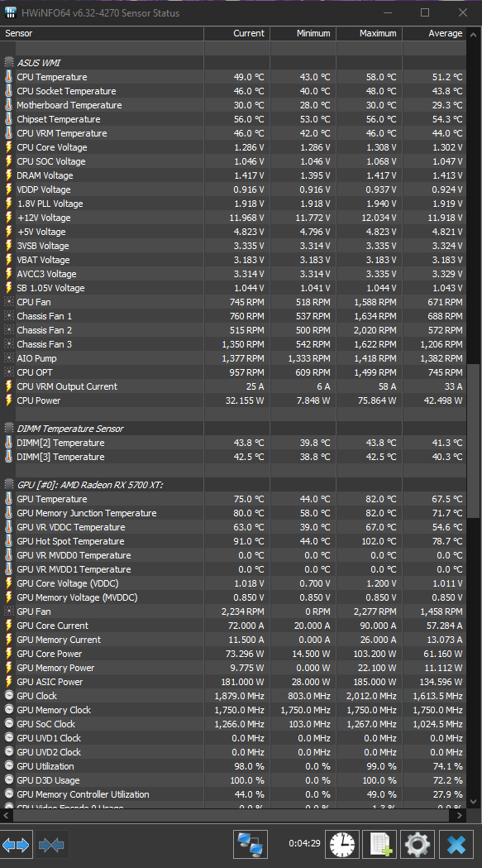The width and height of the screenshot is (482, 868).
Task: Click the HWiNFO64 app icon in the title bar
Action: click(x=11, y=12)
